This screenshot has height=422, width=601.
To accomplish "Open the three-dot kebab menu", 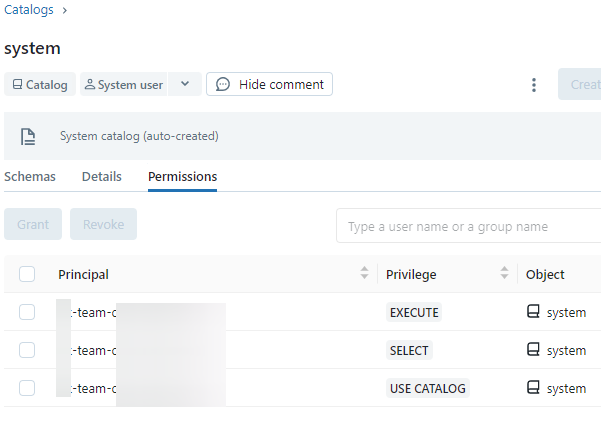I will point(534,85).
